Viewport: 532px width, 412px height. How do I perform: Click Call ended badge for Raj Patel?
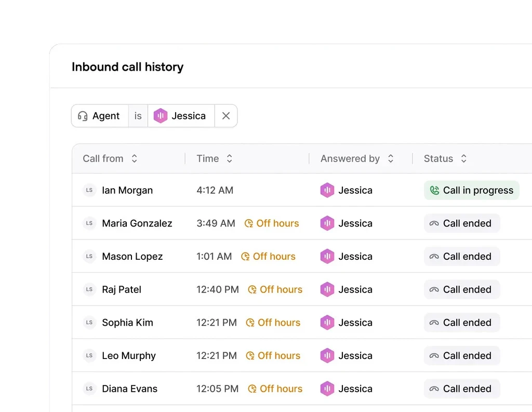coord(462,289)
